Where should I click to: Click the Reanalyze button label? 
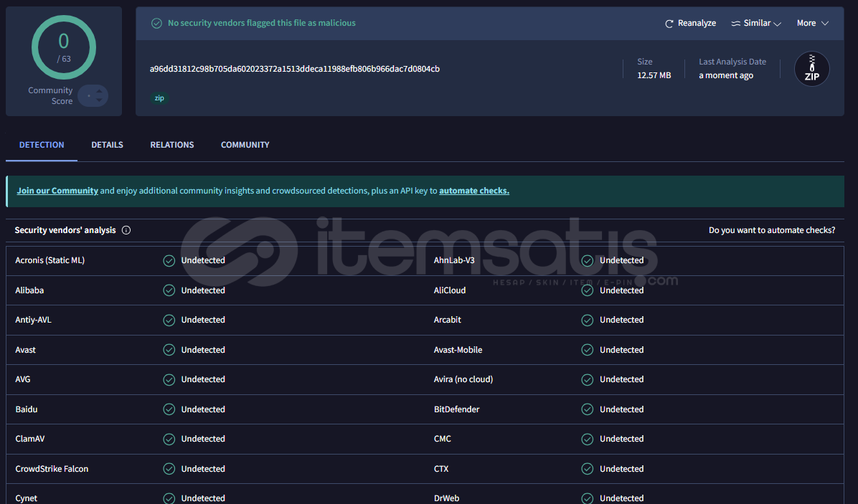point(697,23)
